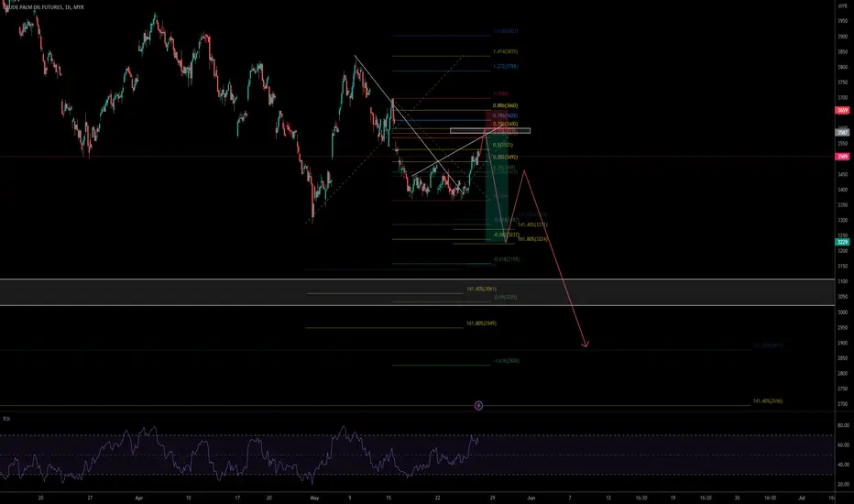Click the 2700 tick on price scale
The height and width of the screenshot is (504, 854).
click(x=842, y=404)
